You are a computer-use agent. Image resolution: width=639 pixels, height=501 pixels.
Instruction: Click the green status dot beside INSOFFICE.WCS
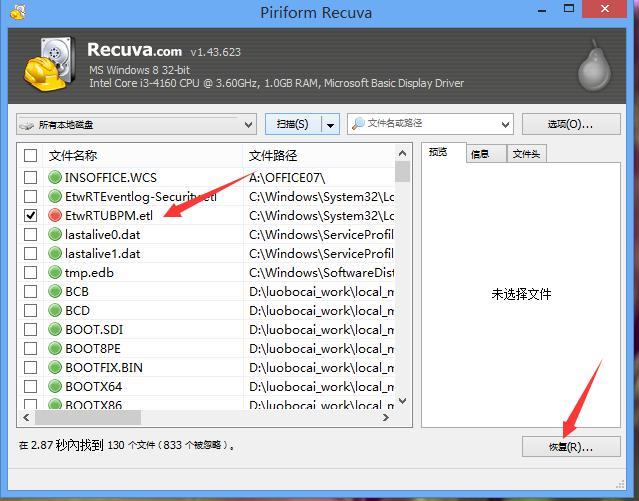(x=55, y=177)
